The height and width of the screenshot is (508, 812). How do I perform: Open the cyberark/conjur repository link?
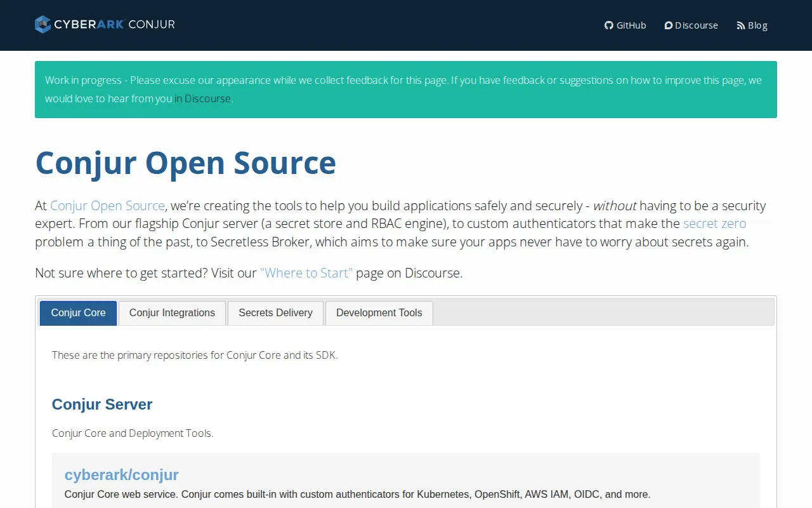pos(122,474)
